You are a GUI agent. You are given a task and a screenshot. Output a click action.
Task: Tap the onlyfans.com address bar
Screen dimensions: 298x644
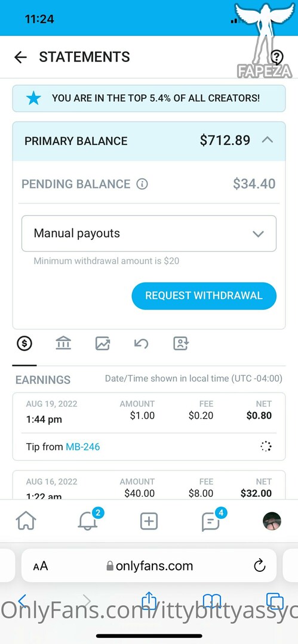tap(149, 565)
